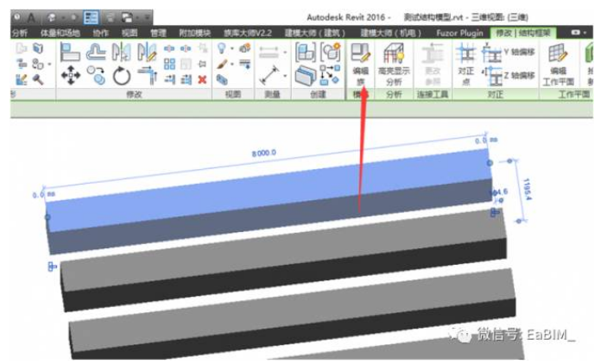The height and width of the screenshot is (364, 601).
Task: Open Switch Windows dropdown arrow
Action: pyautogui.click(x=137, y=17)
